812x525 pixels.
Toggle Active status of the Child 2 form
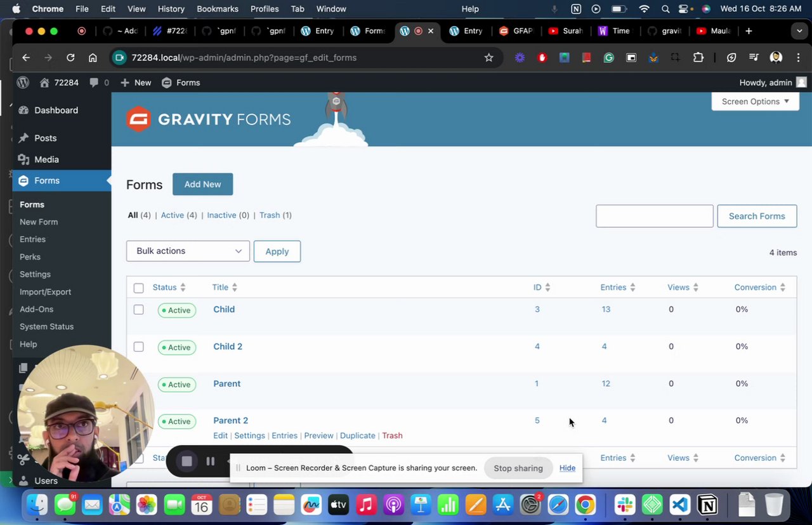pos(176,347)
